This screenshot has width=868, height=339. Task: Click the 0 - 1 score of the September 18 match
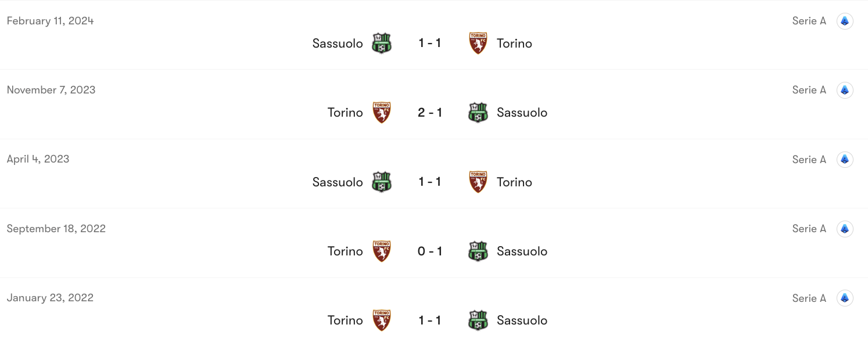point(430,251)
